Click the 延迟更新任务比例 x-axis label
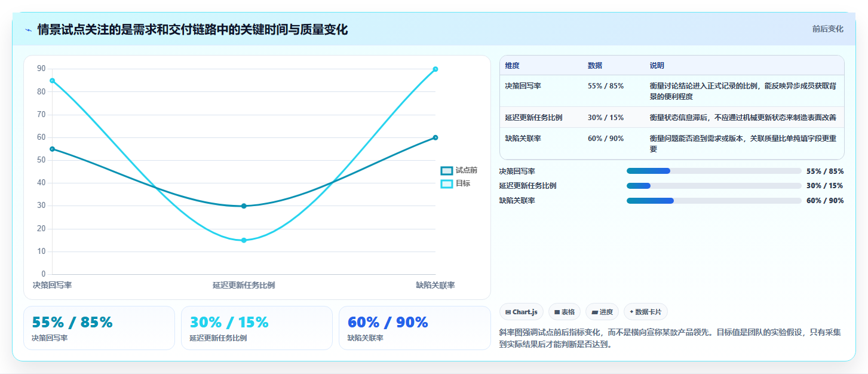 tap(244, 285)
